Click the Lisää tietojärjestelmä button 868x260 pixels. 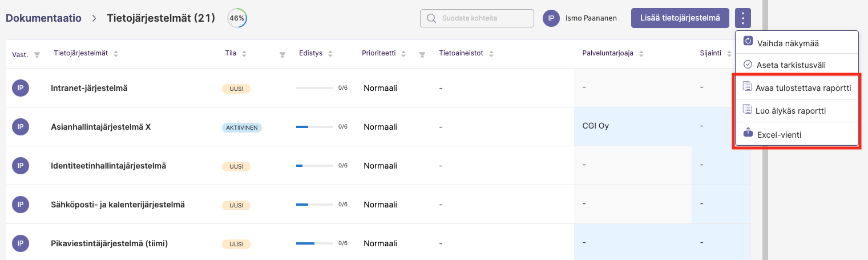680,18
